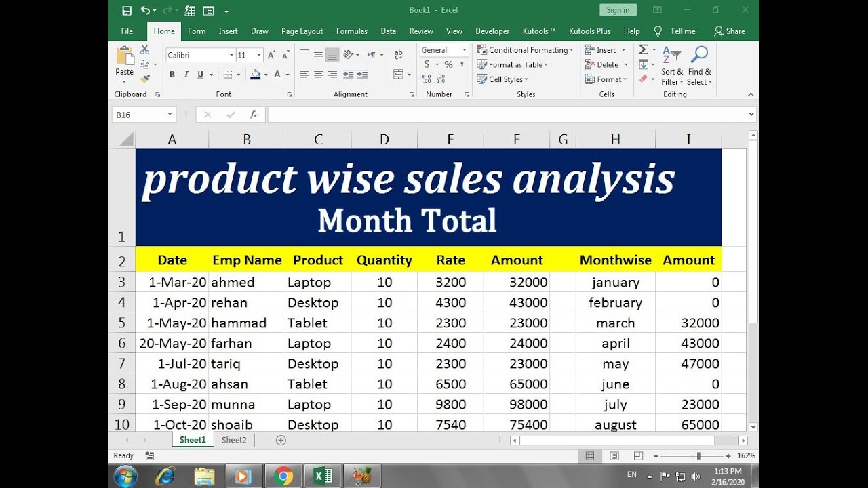
Task: Click Decrease Indent icon
Action: pyautogui.click(x=349, y=75)
